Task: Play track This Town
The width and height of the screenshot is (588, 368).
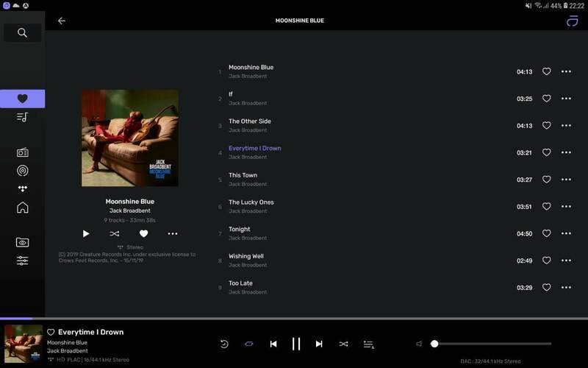Action: [x=243, y=175]
